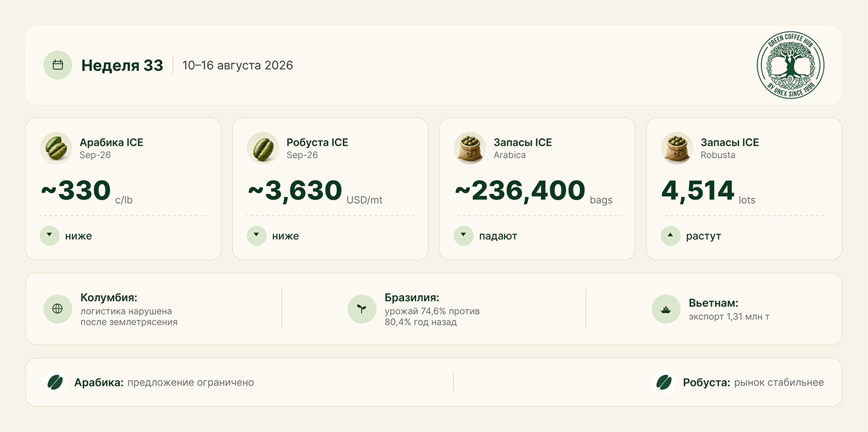The image size is (868, 432).
Task: Click the up arrow beside растут
Action: [671, 236]
